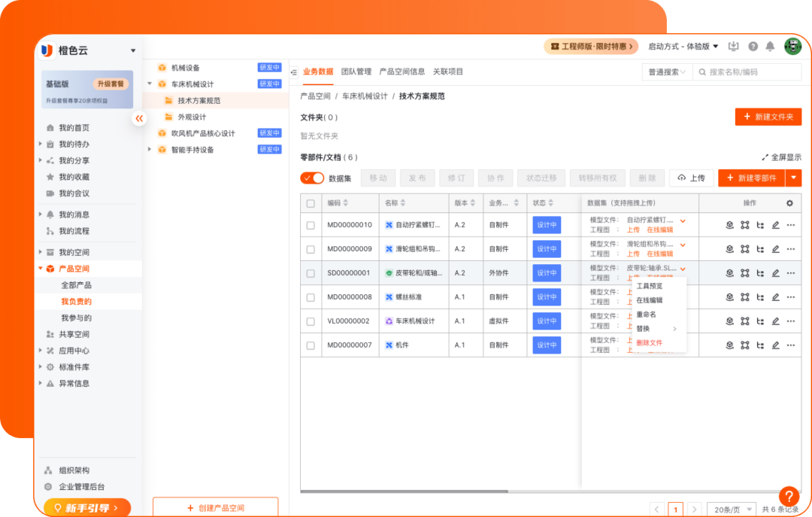Open the 20条/页 page size dropdown

731,509
